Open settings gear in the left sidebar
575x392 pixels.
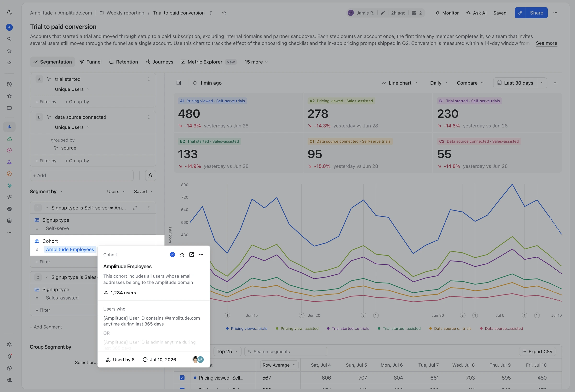point(9,345)
